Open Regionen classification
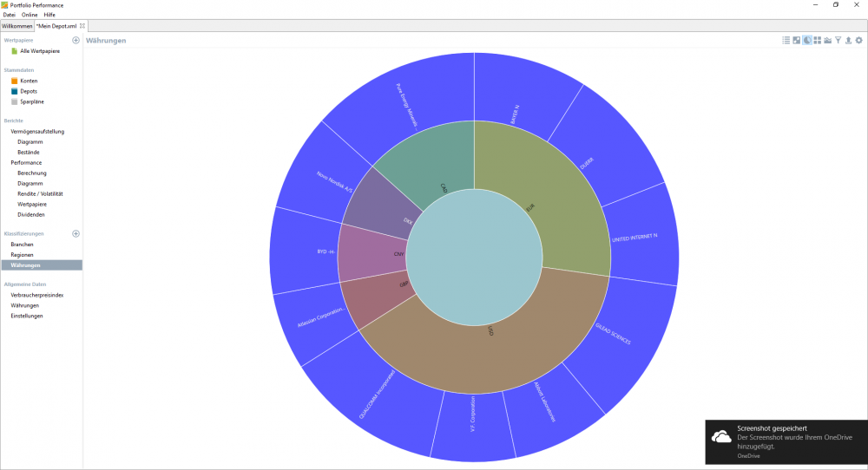The height and width of the screenshot is (470, 868). pos(23,255)
